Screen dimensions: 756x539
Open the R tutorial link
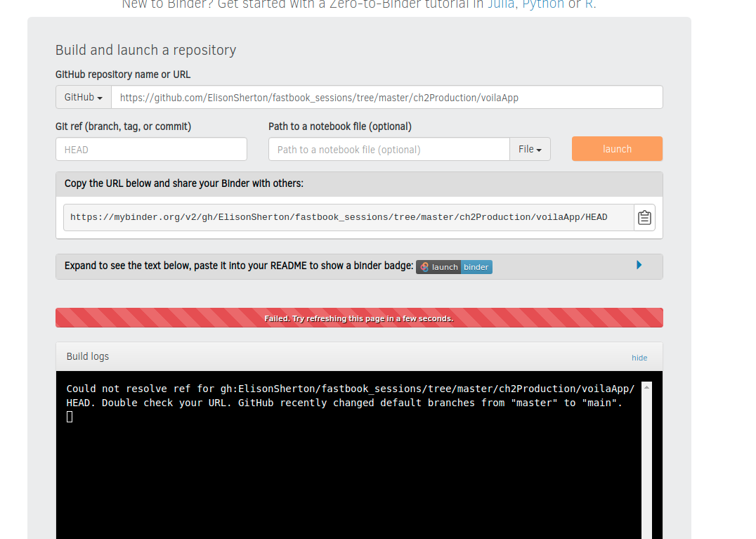pyautogui.click(x=589, y=4)
